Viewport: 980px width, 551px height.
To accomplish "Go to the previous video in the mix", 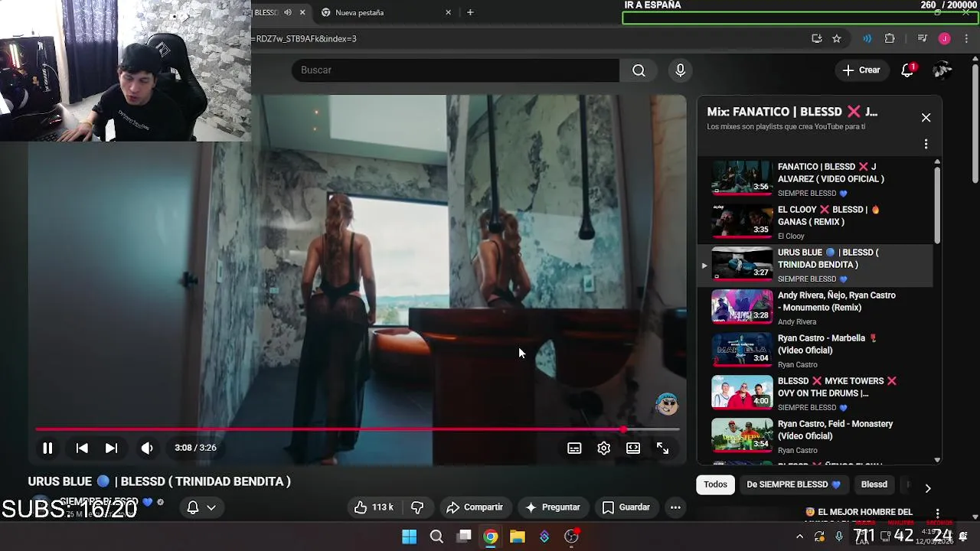I will tap(82, 448).
